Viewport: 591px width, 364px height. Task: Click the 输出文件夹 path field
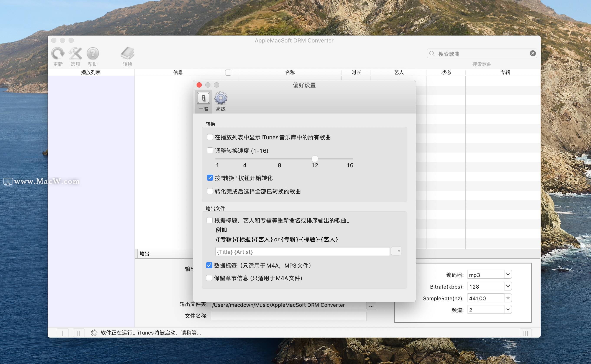coord(288,305)
